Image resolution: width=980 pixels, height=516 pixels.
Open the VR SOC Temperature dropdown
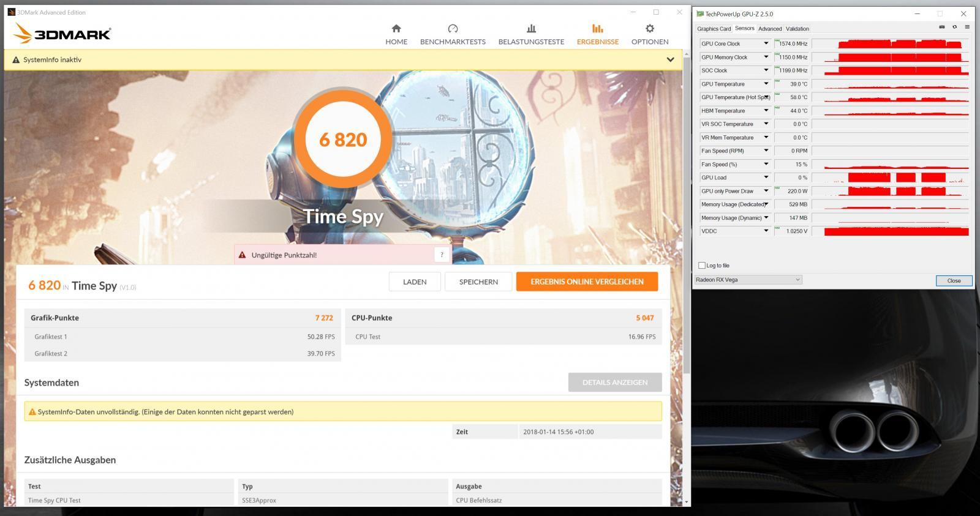766,124
